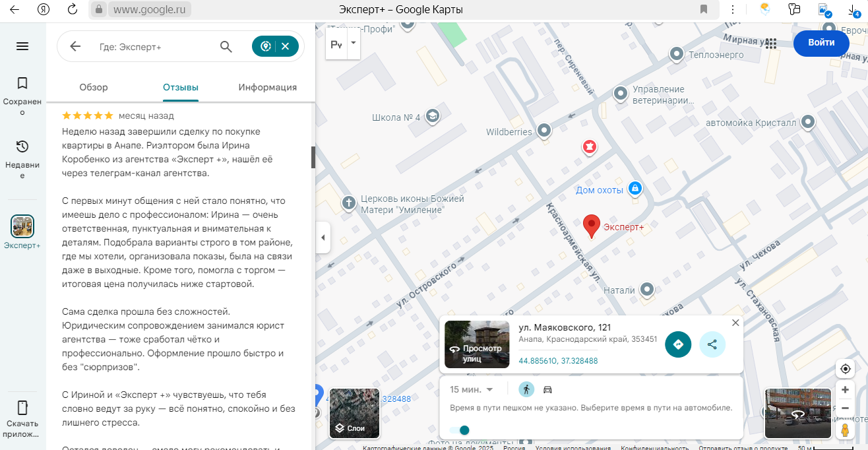868x450 pixels.
Task: Zoom in the map with plus
Action: click(845, 390)
